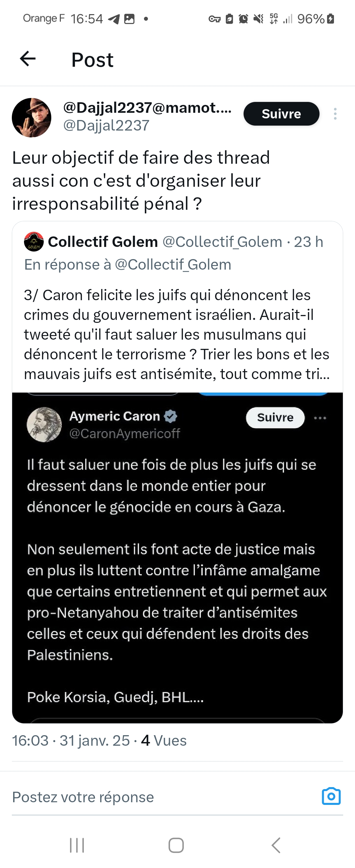Open Android recent apps button

coord(77,845)
